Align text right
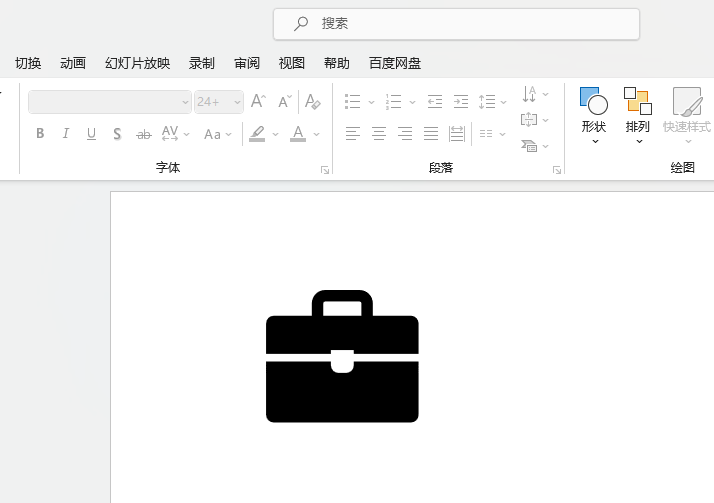 pyautogui.click(x=405, y=134)
